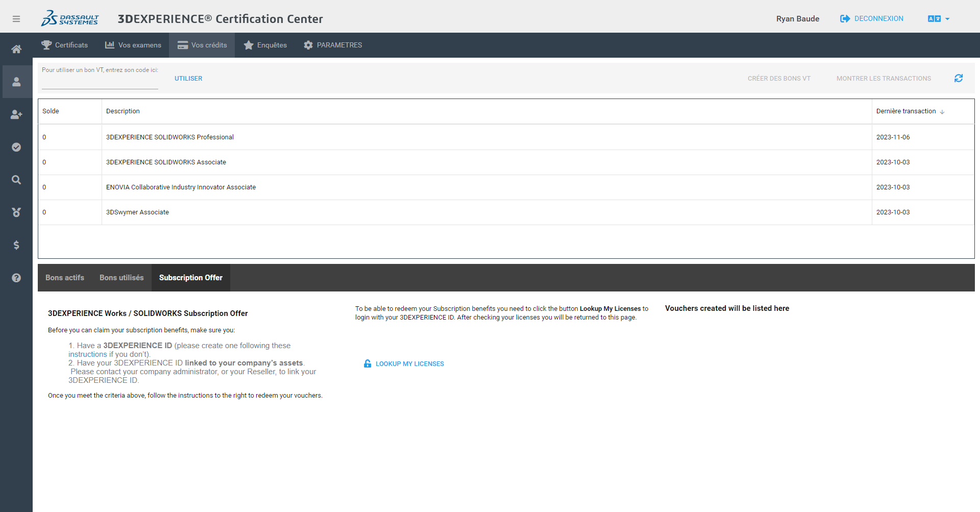This screenshot has width=980, height=512.
Task: Click the dollar sign sidebar icon
Action: (x=16, y=245)
